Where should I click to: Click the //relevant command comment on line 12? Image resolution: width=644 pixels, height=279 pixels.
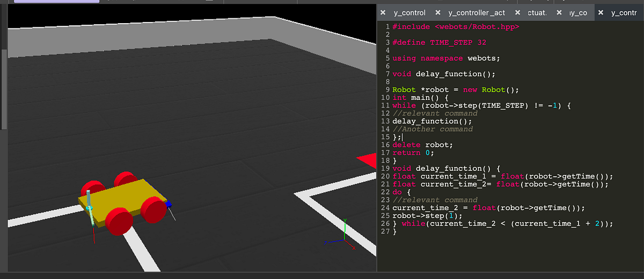[435, 113]
